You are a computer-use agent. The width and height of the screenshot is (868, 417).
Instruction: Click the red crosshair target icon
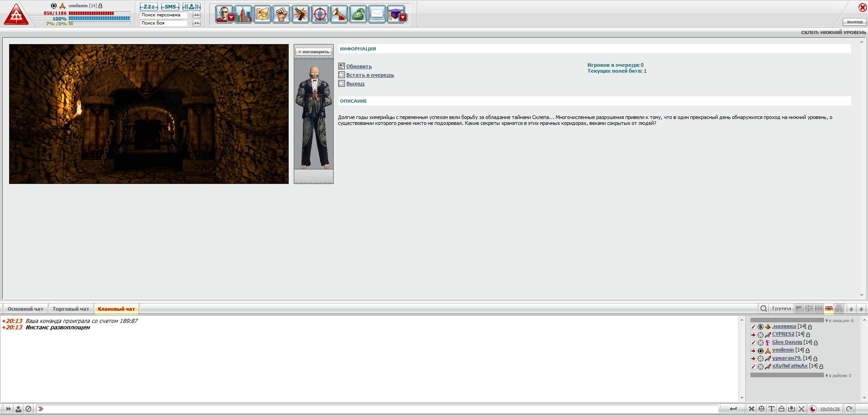pos(320,15)
